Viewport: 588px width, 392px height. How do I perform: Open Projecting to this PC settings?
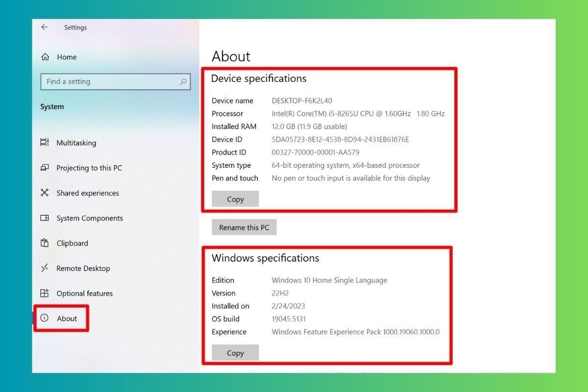click(45, 168)
